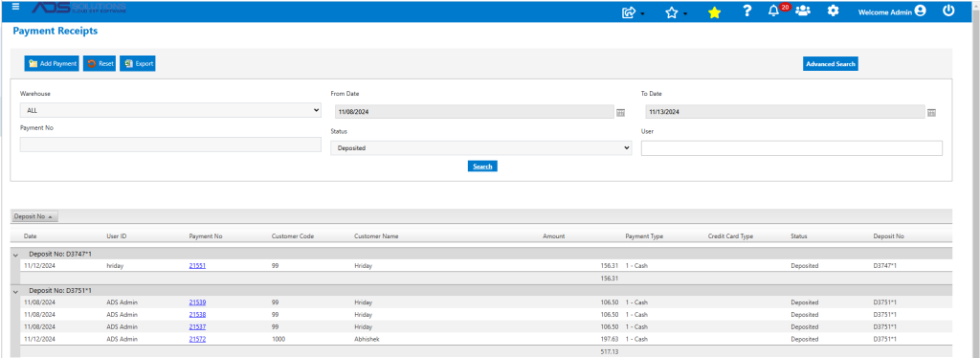Open the settings gear icon
This screenshot has width=980, height=358.
pyautogui.click(x=833, y=11)
